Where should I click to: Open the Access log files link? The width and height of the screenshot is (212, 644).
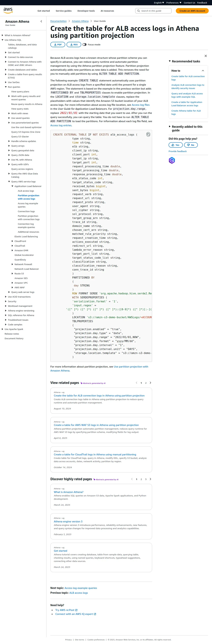140,105
